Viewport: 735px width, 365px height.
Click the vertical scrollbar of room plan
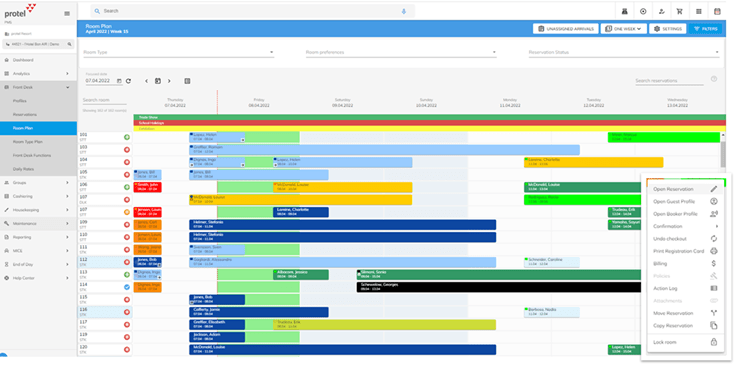pyautogui.click(x=722, y=155)
